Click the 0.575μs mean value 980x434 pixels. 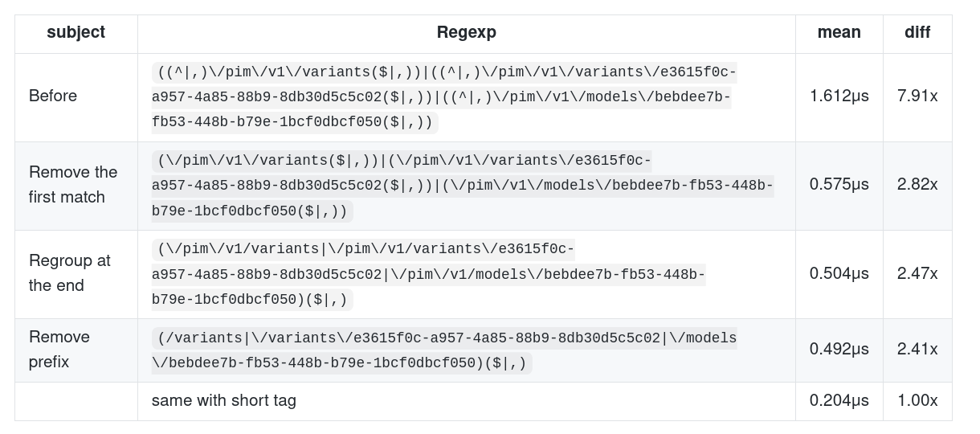click(839, 184)
